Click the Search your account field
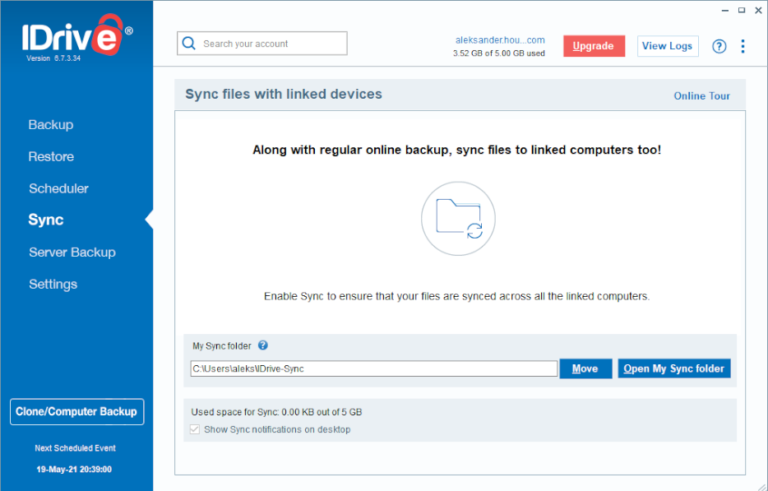 tap(262, 44)
